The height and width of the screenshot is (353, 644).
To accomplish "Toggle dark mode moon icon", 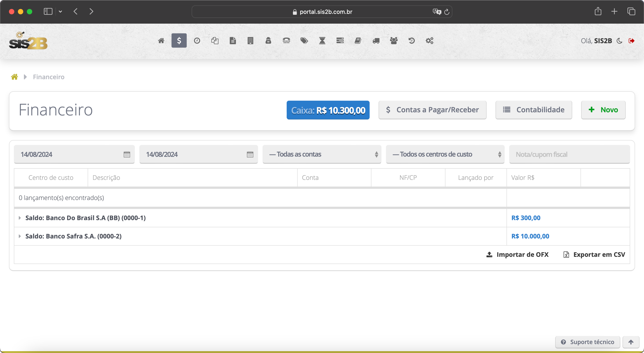I will (619, 41).
